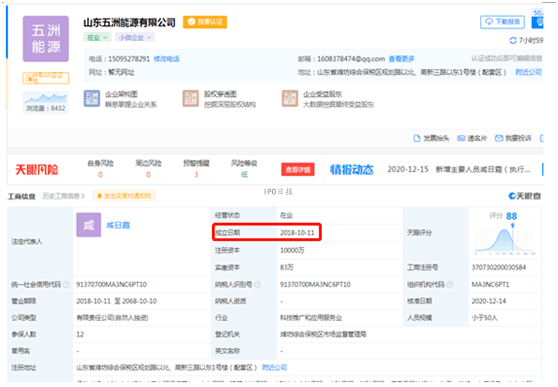Viewport: 558px width, 387px height.
Task: Click the 周边风险 count 0
Action: (x=148, y=174)
